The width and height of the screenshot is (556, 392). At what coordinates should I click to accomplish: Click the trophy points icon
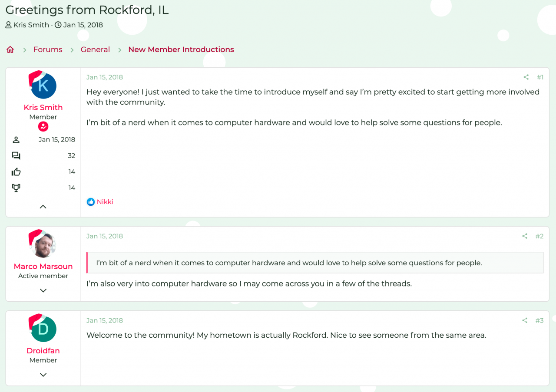tap(16, 188)
